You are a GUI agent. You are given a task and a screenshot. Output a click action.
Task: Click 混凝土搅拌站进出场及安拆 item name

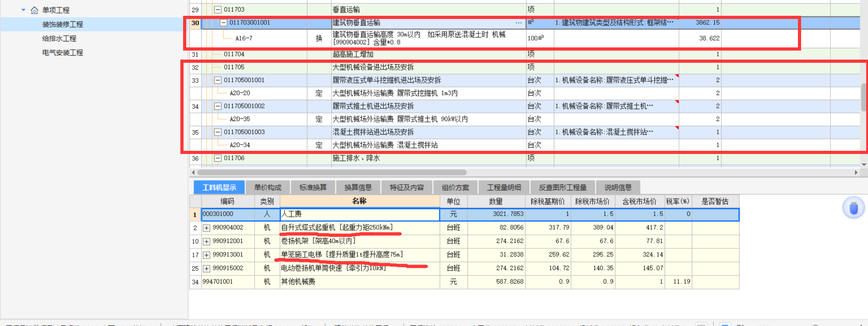pyautogui.click(x=373, y=132)
